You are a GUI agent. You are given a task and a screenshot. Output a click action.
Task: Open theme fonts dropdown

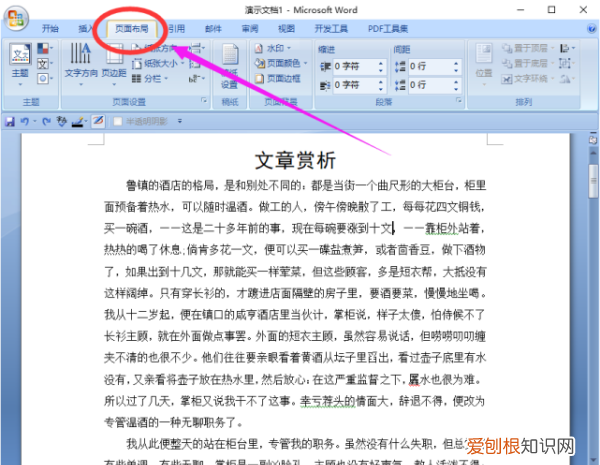(x=45, y=64)
